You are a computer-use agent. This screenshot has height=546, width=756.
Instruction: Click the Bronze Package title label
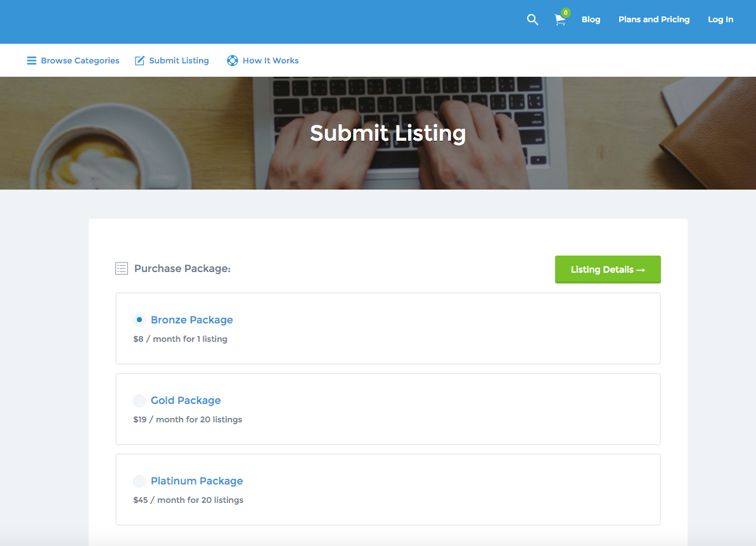tap(192, 320)
